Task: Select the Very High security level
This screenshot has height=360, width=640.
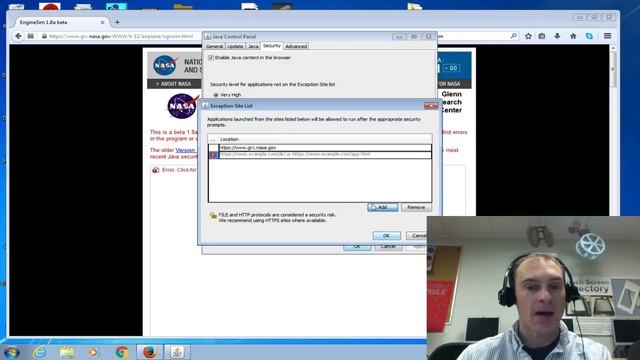Action: point(216,95)
